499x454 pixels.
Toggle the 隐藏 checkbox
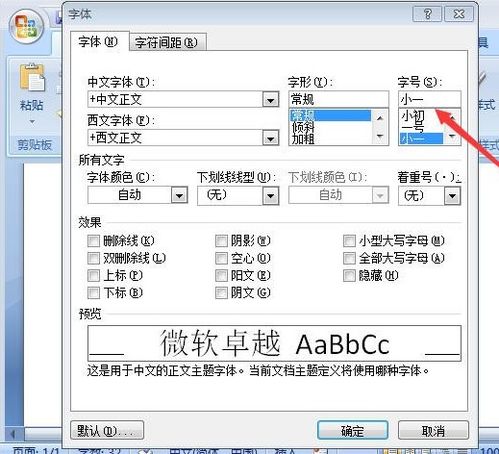[349, 275]
